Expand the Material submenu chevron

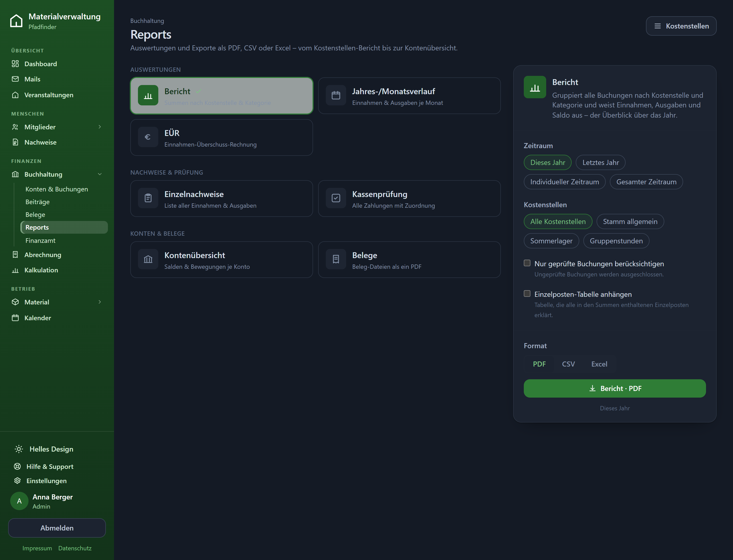100,302
